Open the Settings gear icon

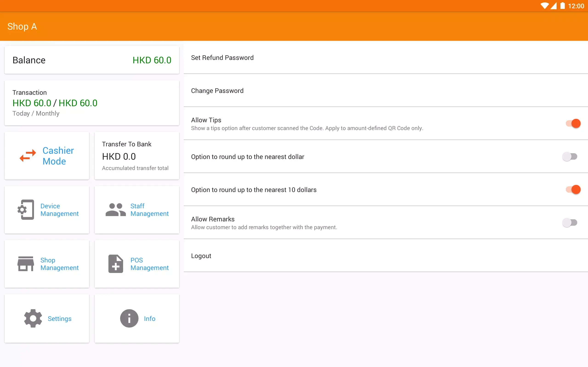pyautogui.click(x=33, y=318)
